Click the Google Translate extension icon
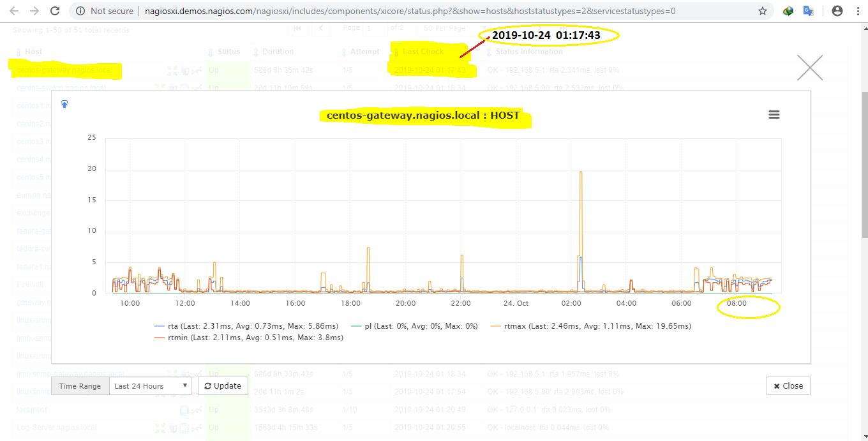The width and height of the screenshot is (868, 441). (808, 11)
